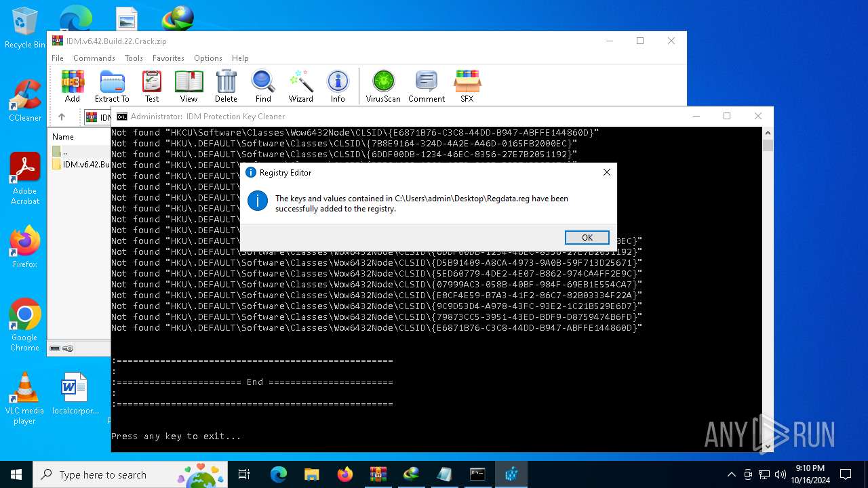This screenshot has width=868, height=488.
Task: Show hidden system tray icons
Action: click(731, 474)
